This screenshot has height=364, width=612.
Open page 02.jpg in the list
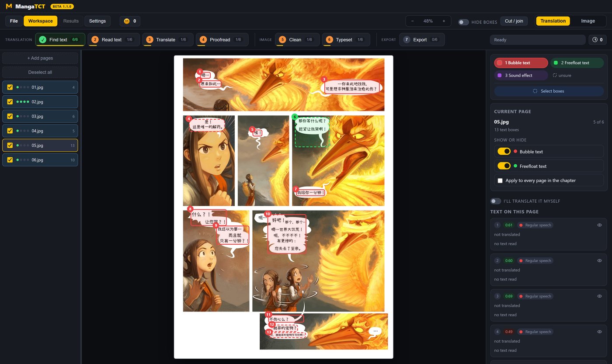click(40, 102)
